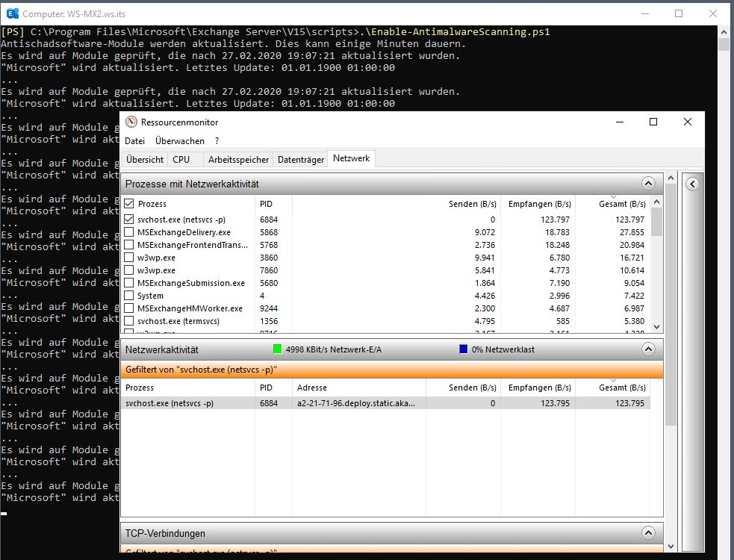734x560 pixels.
Task: Click MSExchangeDelivery.exe total 27.855
Action: (x=632, y=232)
